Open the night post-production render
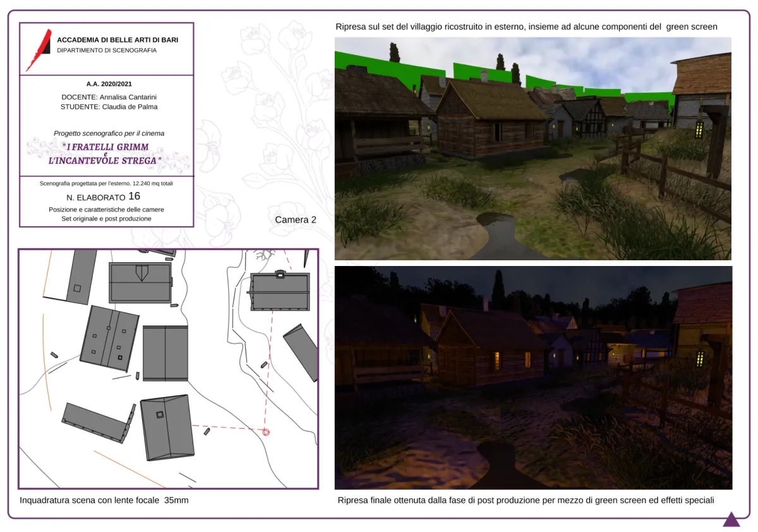This screenshot has height=532, width=758. coord(532,377)
